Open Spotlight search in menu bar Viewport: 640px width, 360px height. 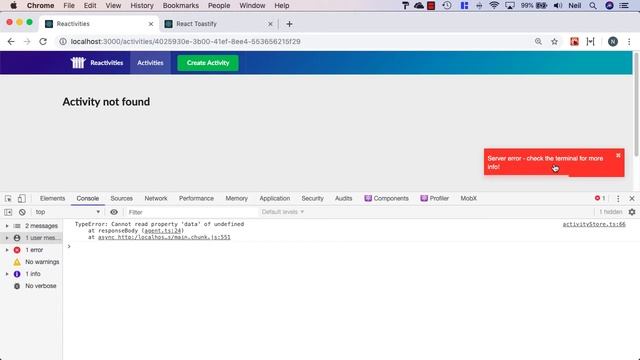[593, 6]
